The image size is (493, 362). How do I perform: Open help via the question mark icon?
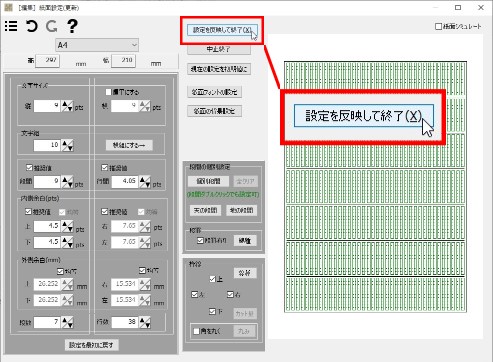pyautogui.click(x=72, y=26)
